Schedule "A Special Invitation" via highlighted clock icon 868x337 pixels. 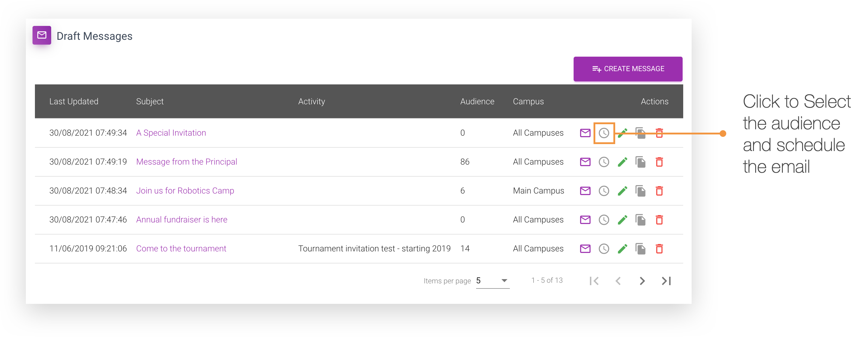604,133
